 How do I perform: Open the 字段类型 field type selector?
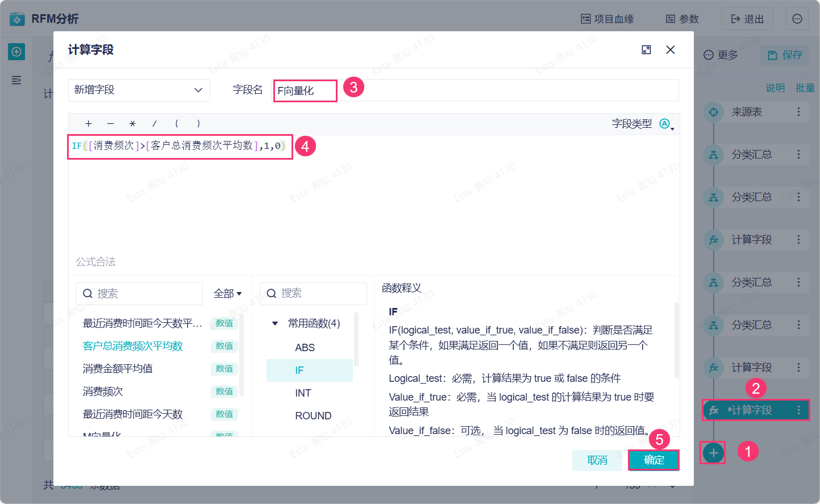tap(667, 124)
